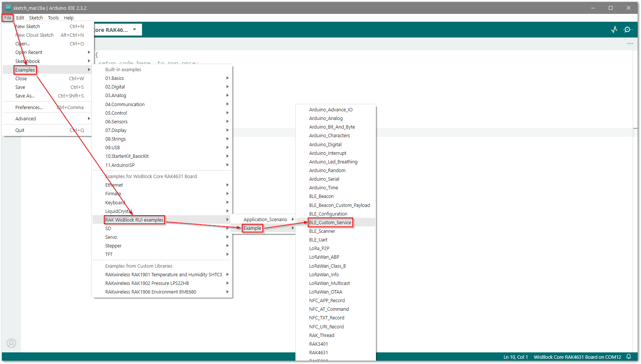This screenshot has height=364, width=641.
Task: Open LoRaWan_ABP example
Action: [x=336, y=257]
